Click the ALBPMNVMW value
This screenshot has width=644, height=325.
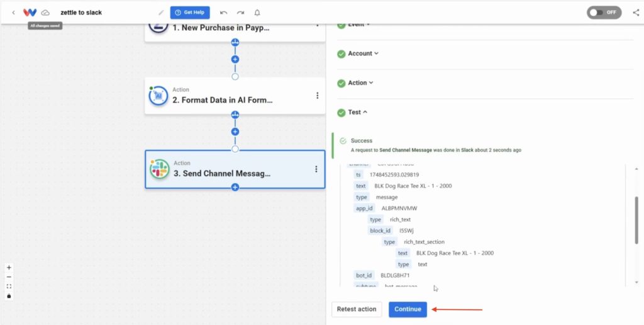coord(399,208)
